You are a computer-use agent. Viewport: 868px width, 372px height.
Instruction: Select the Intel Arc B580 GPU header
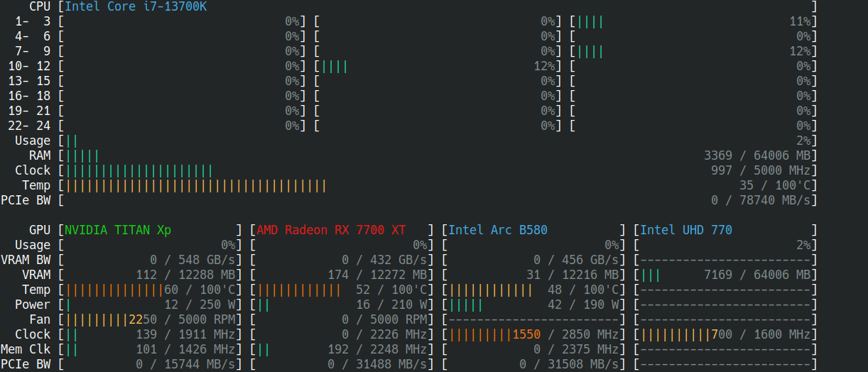point(498,230)
